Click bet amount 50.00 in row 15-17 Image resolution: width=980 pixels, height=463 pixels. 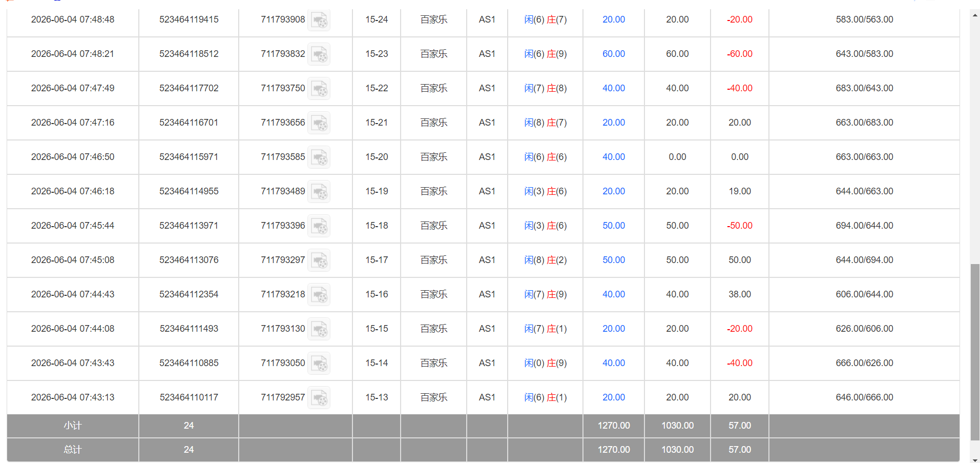pyautogui.click(x=614, y=260)
